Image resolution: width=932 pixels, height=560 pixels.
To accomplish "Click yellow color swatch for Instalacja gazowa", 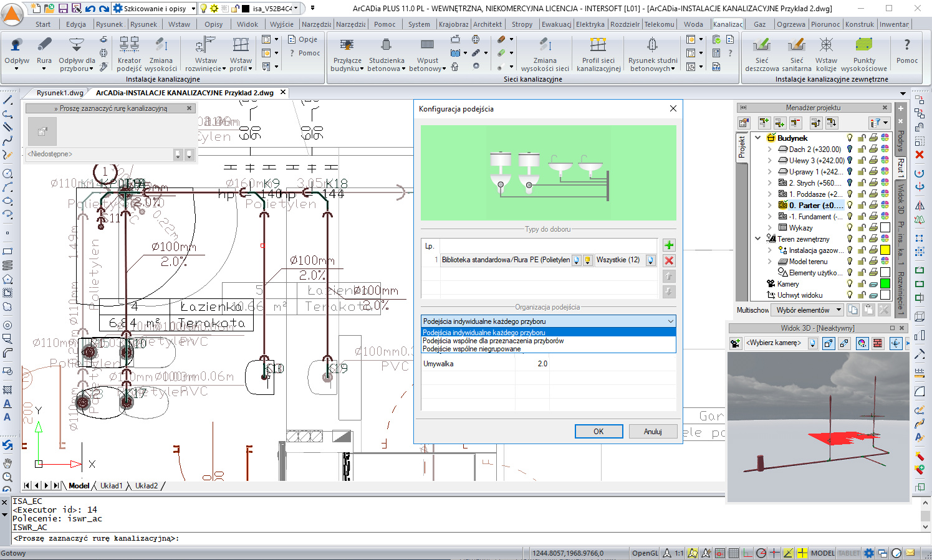I will point(885,250).
